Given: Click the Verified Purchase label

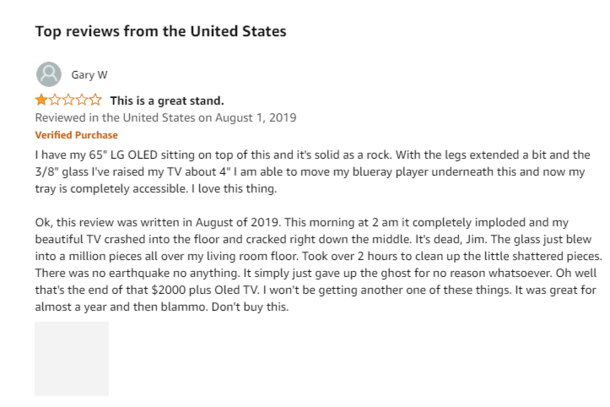Looking at the screenshot, I should (76, 135).
